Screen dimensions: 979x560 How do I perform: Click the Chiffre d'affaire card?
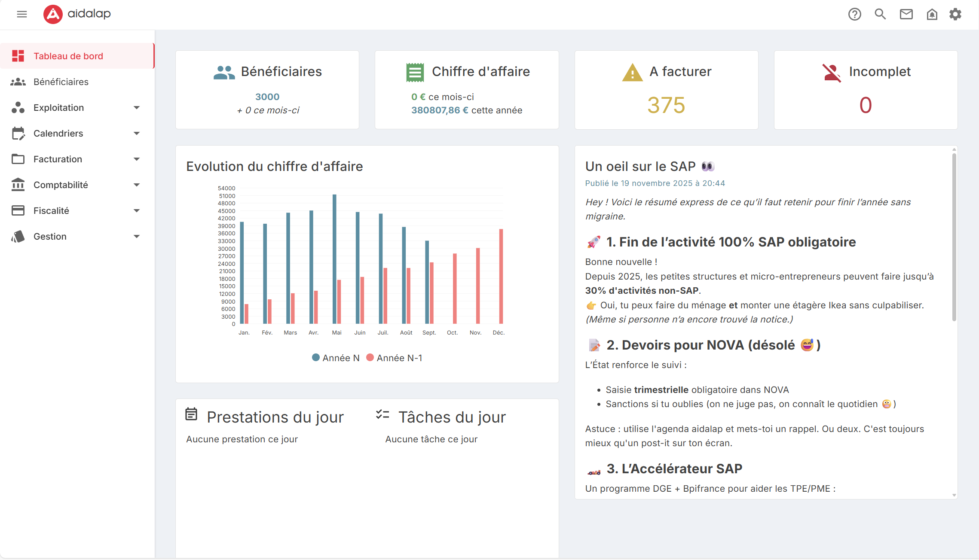[x=467, y=90]
